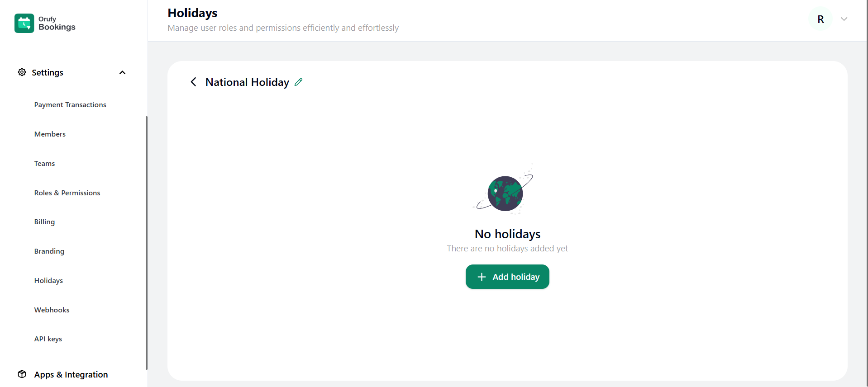Navigate to the Billing section
Viewport: 868px width, 387px height.
click(x=44, y=222)
